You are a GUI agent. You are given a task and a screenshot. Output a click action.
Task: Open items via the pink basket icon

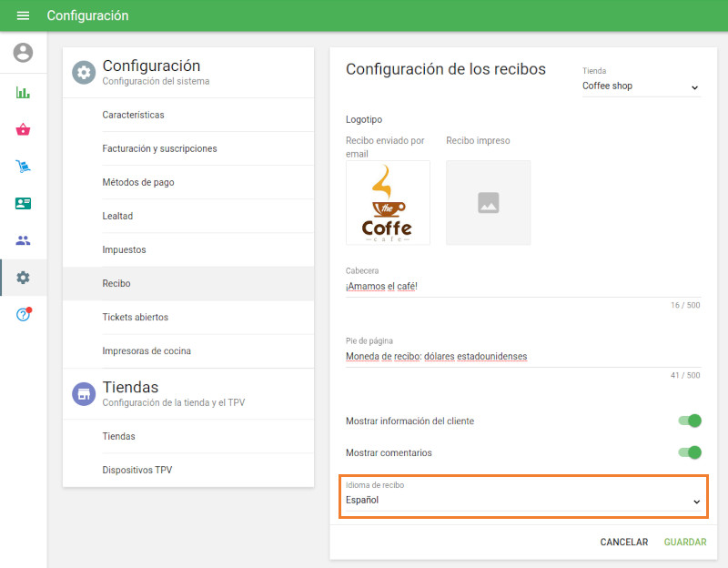tap(23, 129)
